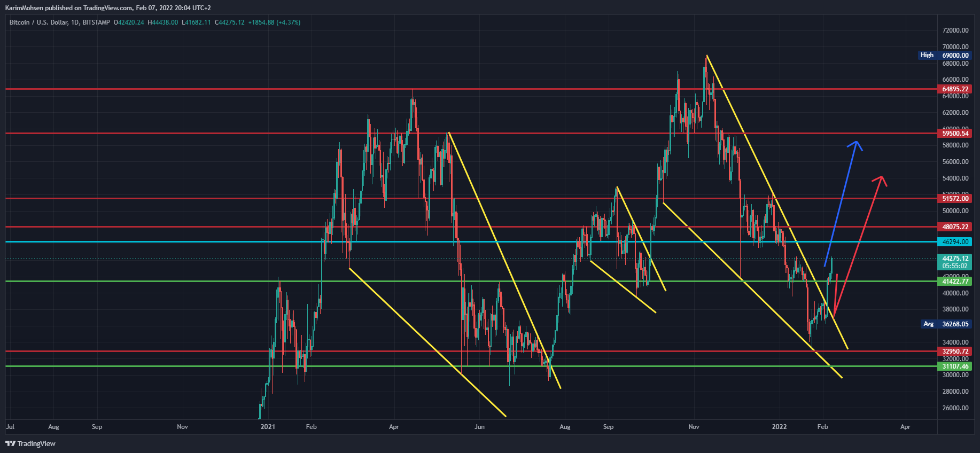The height and width of the screenshot is (453, 980).
Task: Click the 38000.00 price axis tick
Action: tap(955, 309)
